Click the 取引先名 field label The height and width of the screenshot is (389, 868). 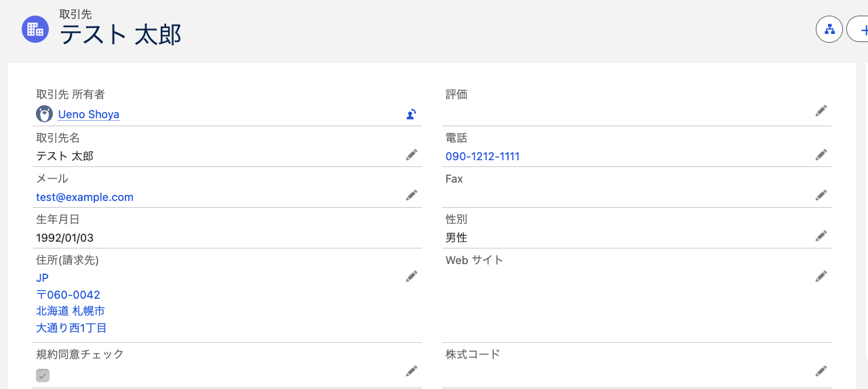(58, 138)
